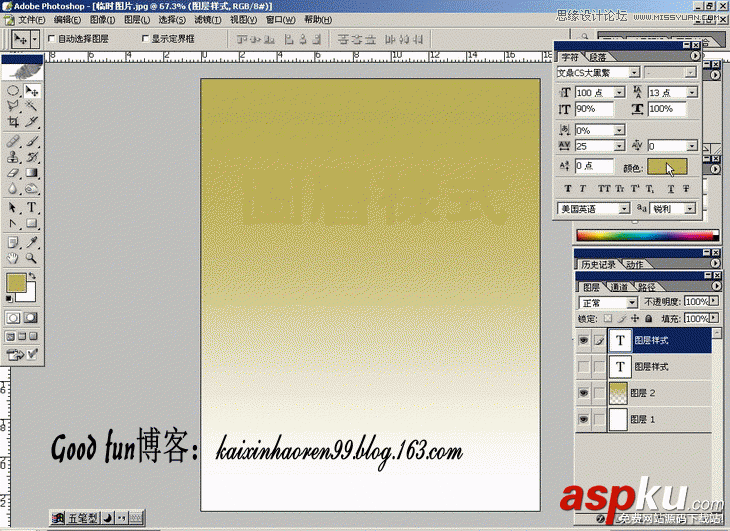Open tracking dropdown showing 25
730x531 pixels.
click(619, 146)
